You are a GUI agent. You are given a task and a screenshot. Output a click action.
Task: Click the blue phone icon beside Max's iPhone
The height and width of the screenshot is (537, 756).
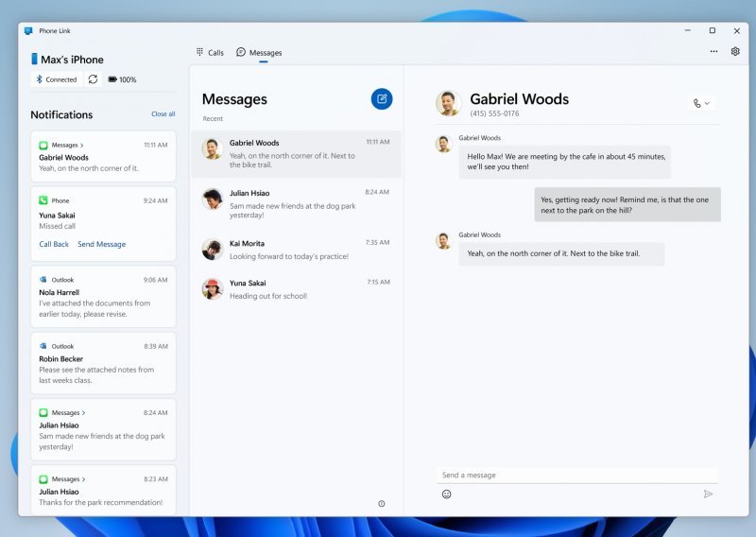click(34, 59)
